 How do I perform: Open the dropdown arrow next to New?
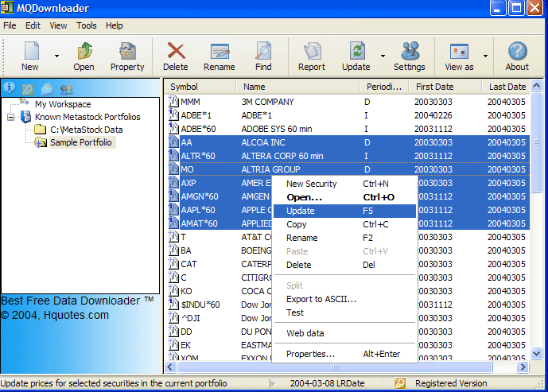click(x=56, y=56)
